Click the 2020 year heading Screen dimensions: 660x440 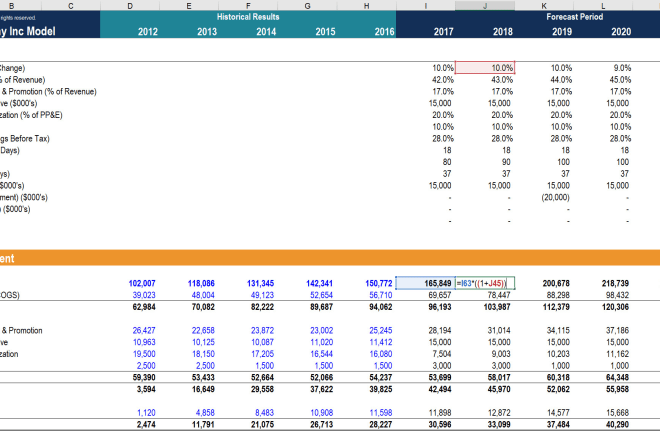621,32
